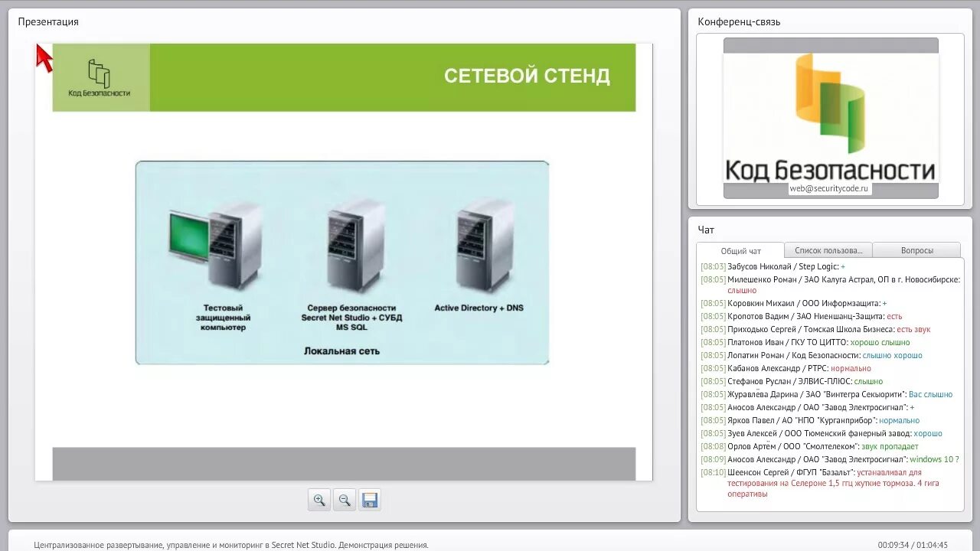This screenshot has height=551, width=980.
Task: Click the 00:09:34 / 01:04:45 time counter
Action: click(913, 545)
